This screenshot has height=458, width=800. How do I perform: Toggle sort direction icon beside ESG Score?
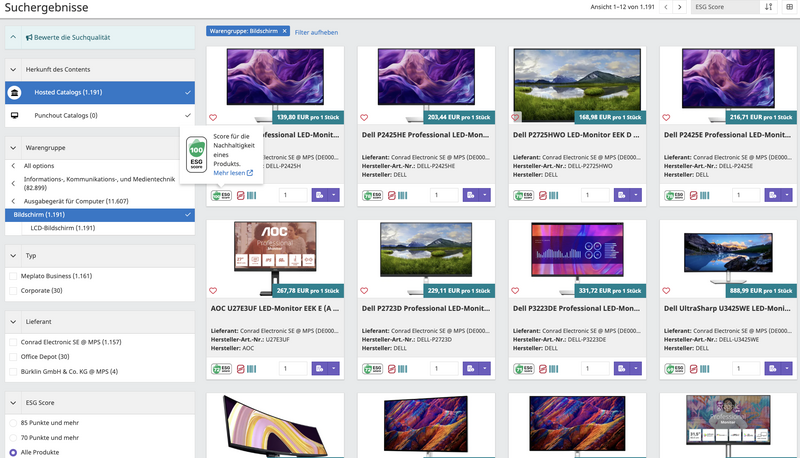(768, 7)
